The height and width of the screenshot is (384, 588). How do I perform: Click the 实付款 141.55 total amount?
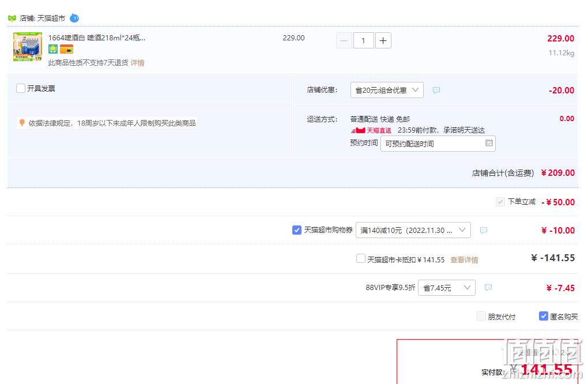pyautogui.click(x=546, y=370)
